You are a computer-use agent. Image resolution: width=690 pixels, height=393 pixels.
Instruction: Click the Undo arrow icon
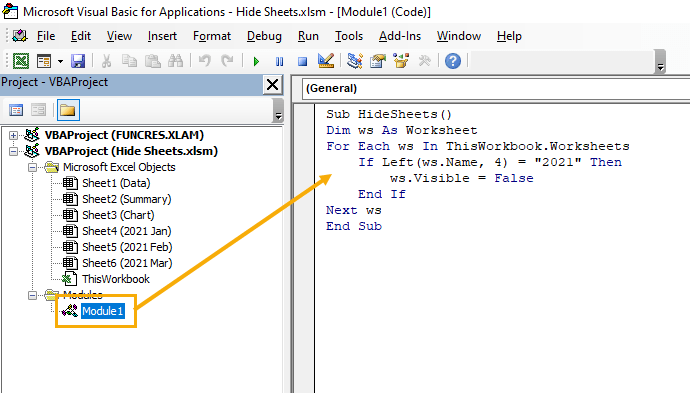point(205,61)
